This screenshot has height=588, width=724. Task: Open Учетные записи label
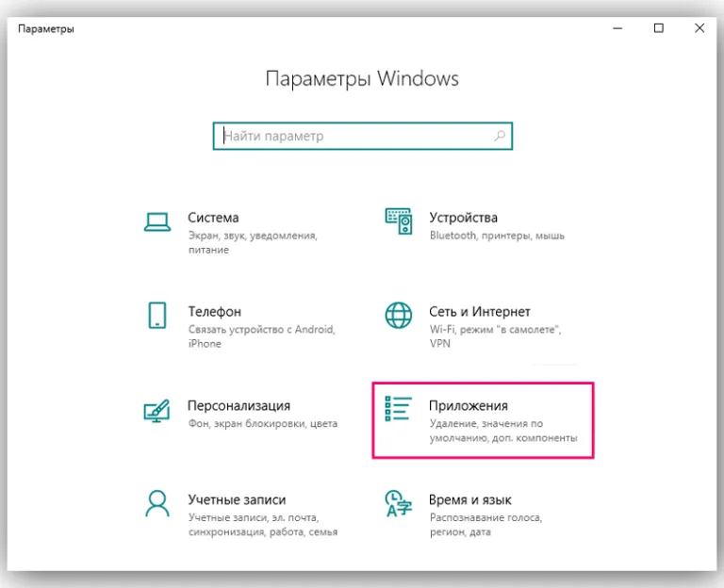click(237, 499)
